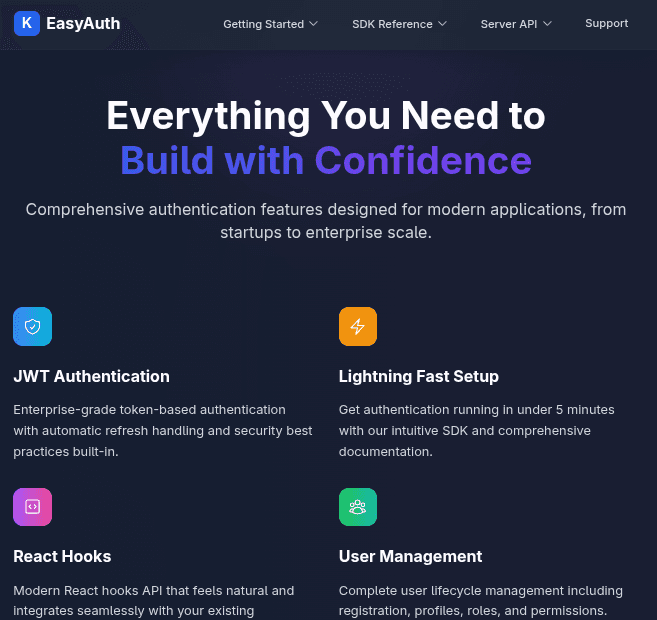Select the User Management heading
657x620 pixels.
click(410, 556)
